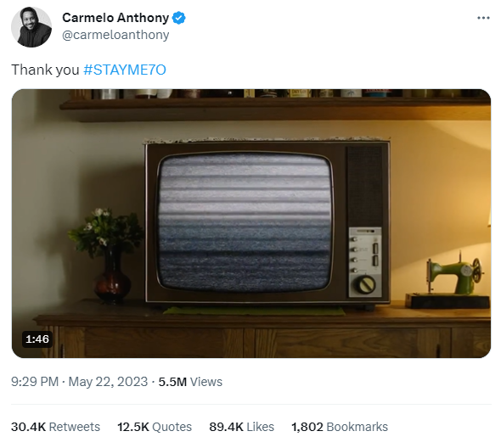View the 5.5M Views count
The width and height of the screenshot is (501, 448).
coord(190,382)
